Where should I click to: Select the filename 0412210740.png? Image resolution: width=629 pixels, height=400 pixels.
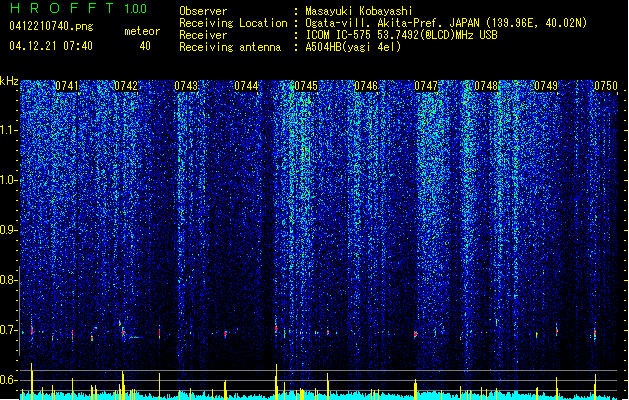pyautogui.click(x=51, y=26)
